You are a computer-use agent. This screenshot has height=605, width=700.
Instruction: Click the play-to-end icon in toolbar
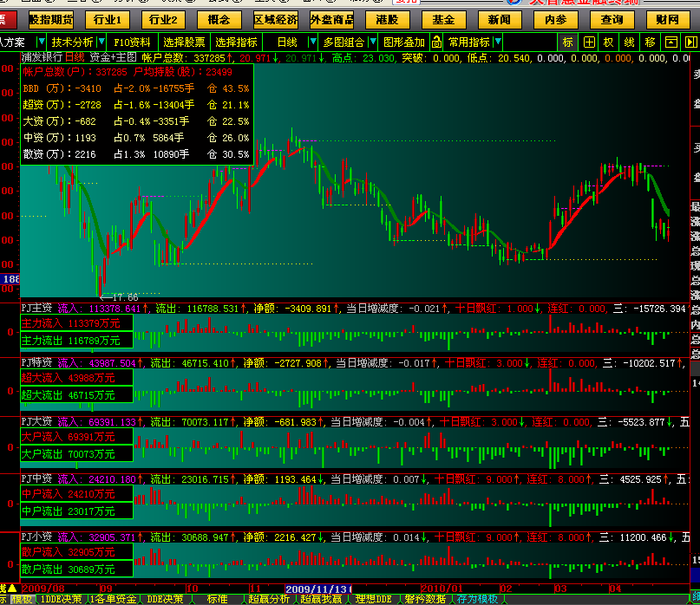coord(690,42)
